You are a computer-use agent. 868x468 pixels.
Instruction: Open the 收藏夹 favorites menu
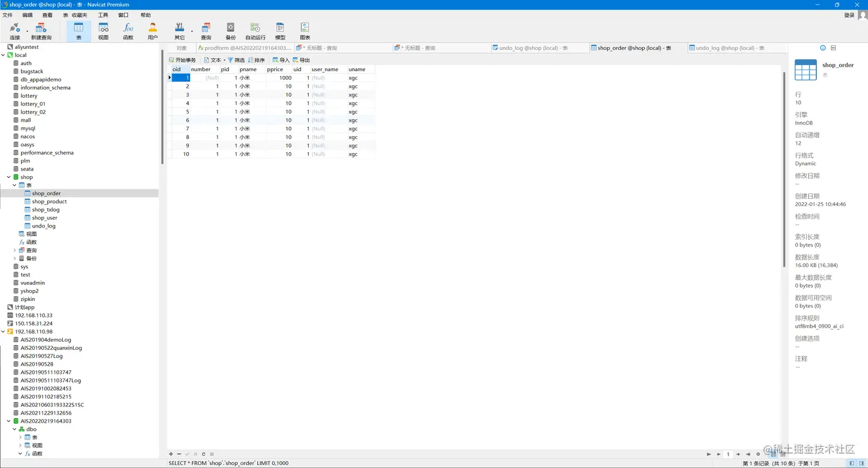click(79, 15)
